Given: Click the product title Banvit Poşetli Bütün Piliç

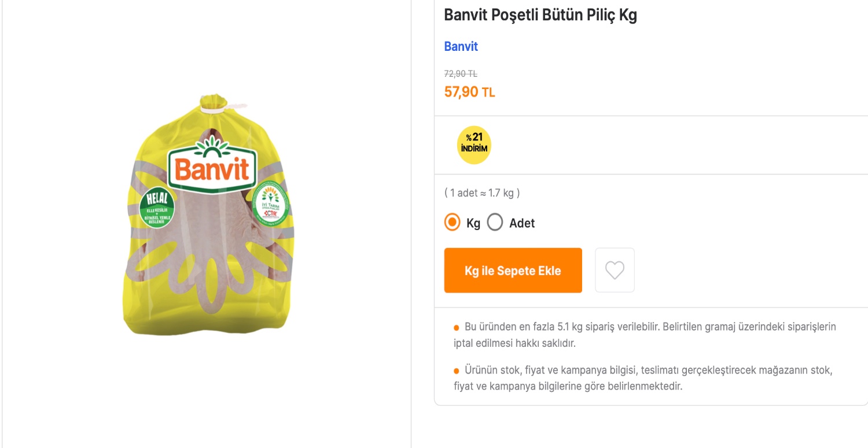Looking at the screenshot, I should (540, 15).
